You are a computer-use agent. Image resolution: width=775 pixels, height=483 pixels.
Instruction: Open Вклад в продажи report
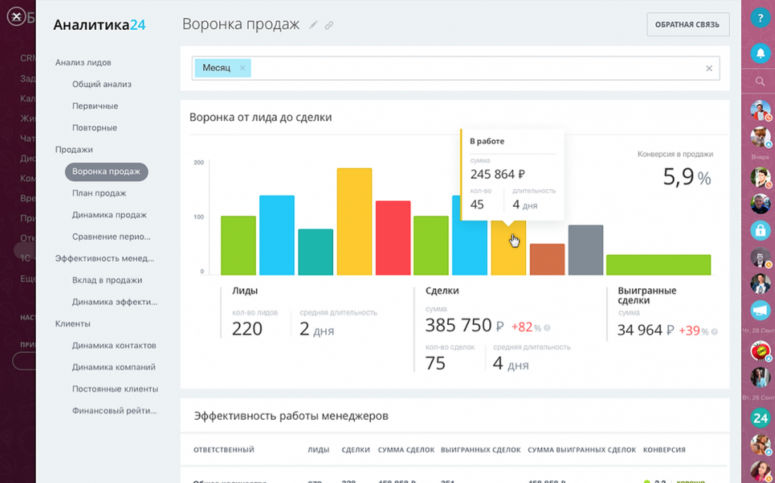[x=107, y=280]
